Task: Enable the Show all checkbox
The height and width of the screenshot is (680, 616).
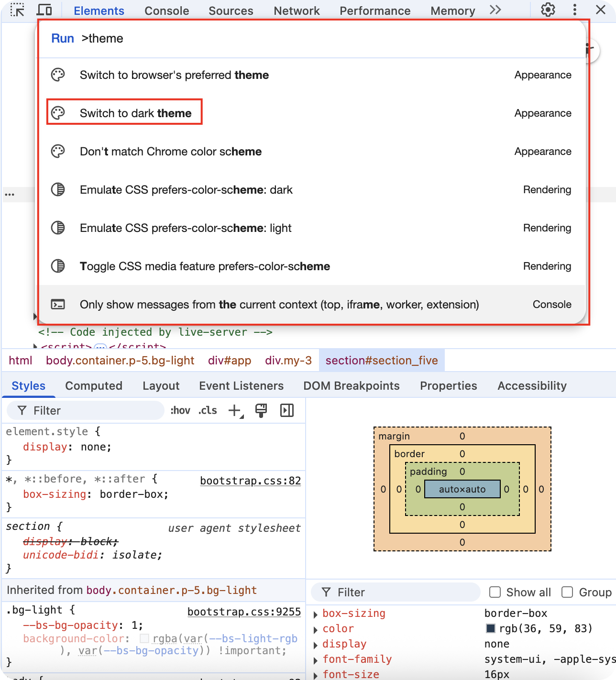Action: (495, 592)
